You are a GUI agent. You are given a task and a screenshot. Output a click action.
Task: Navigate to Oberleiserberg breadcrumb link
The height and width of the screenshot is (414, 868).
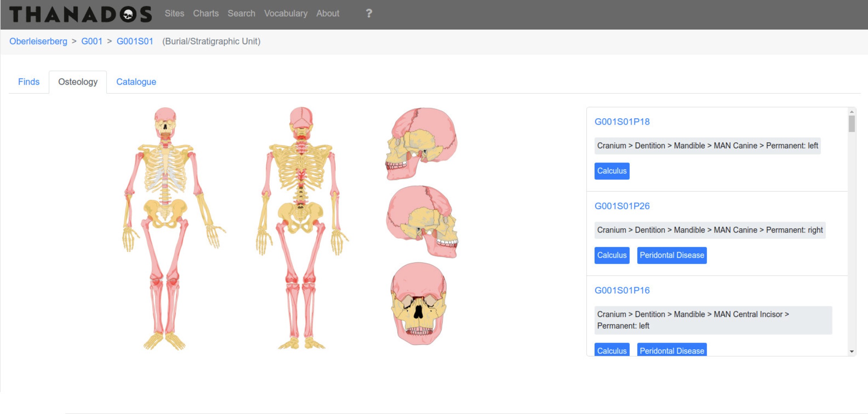(38, 41)
